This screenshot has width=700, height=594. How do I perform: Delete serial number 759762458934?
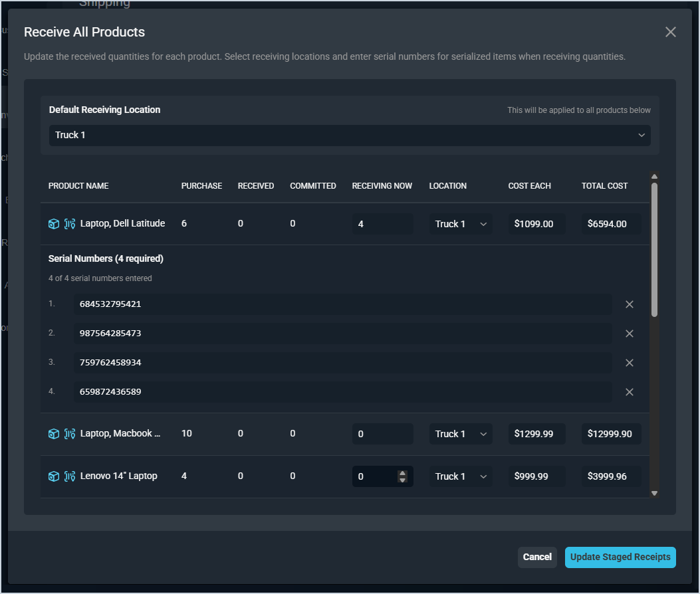629,363
